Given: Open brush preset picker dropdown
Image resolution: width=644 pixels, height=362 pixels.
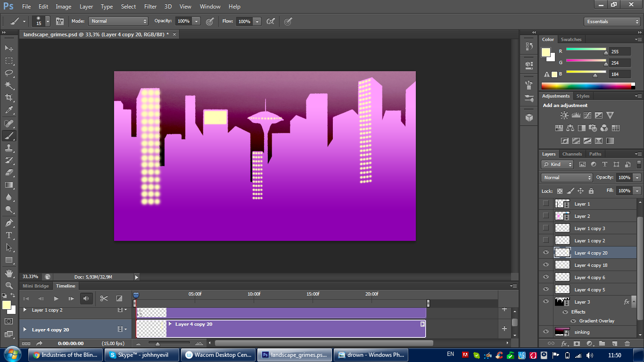Looking at the screenshot, I should pyautogui.click(x=48, y=21).
